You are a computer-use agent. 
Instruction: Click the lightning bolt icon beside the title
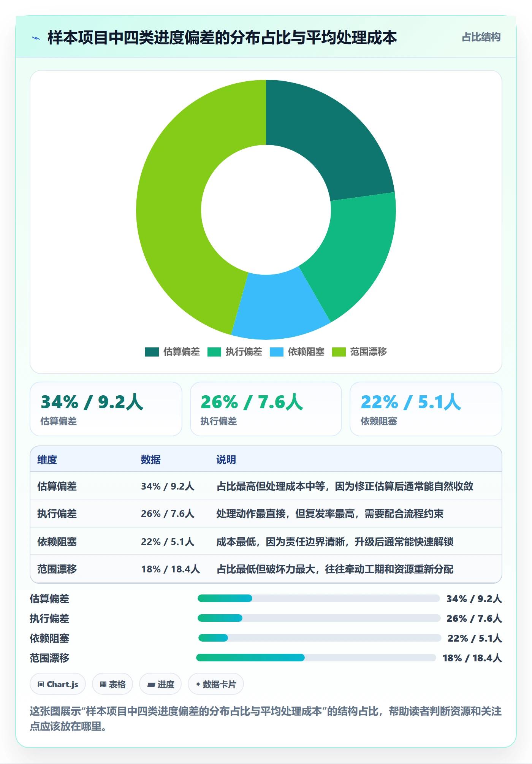[36, 38]
